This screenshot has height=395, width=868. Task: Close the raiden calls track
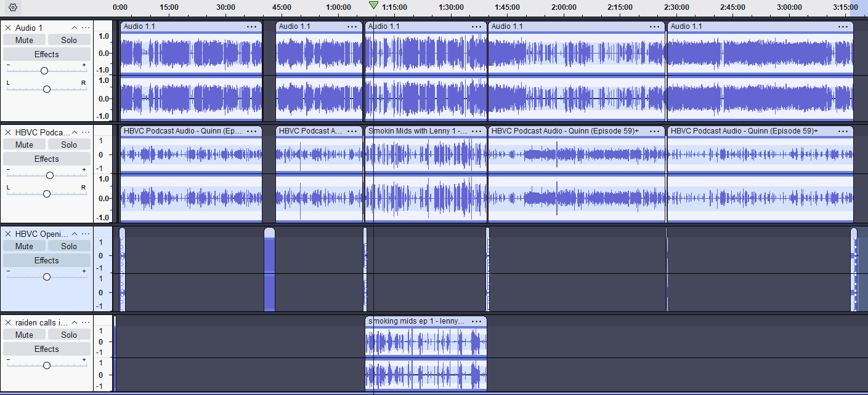(x=8, y=322)
